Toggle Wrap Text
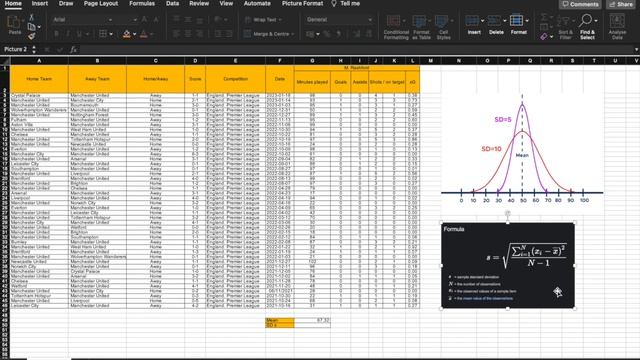This screenshot has width=640, height=360. pyautogui.click(x=263, y=20)
